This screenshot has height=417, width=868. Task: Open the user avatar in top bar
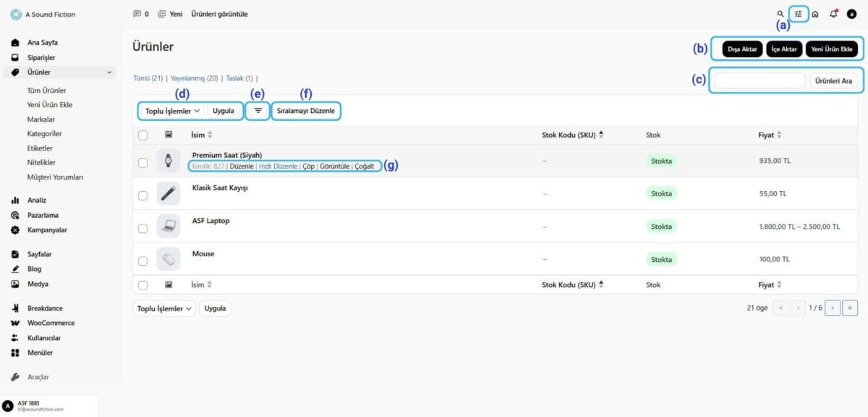[851, 14]
